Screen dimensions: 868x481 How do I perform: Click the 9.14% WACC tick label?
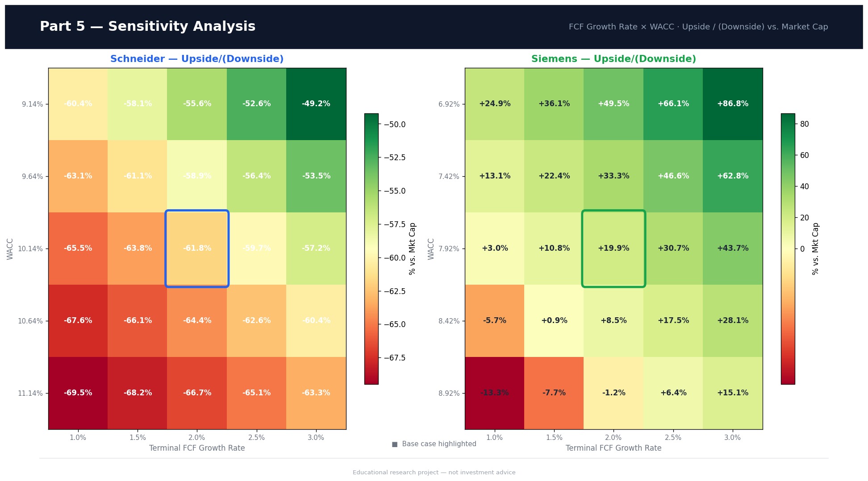33,104
